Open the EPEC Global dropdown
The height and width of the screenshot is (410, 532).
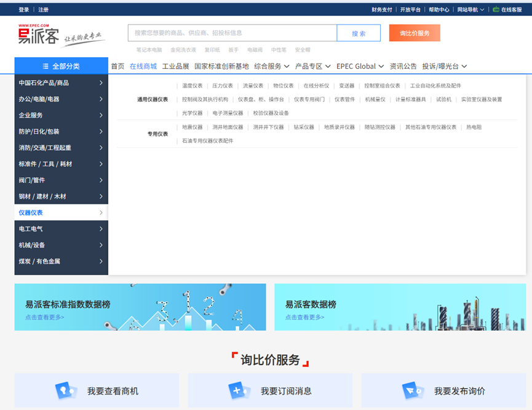click(x=360, y=66)
